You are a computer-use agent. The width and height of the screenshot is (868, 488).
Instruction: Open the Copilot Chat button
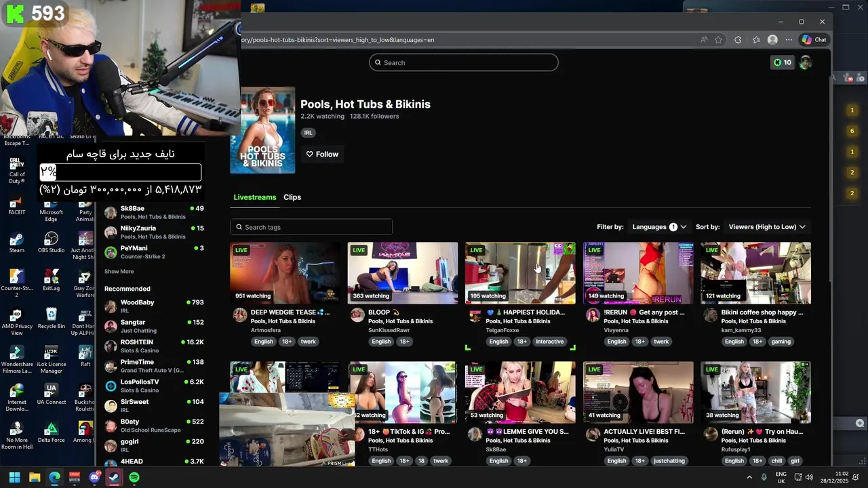coord(814,40)
